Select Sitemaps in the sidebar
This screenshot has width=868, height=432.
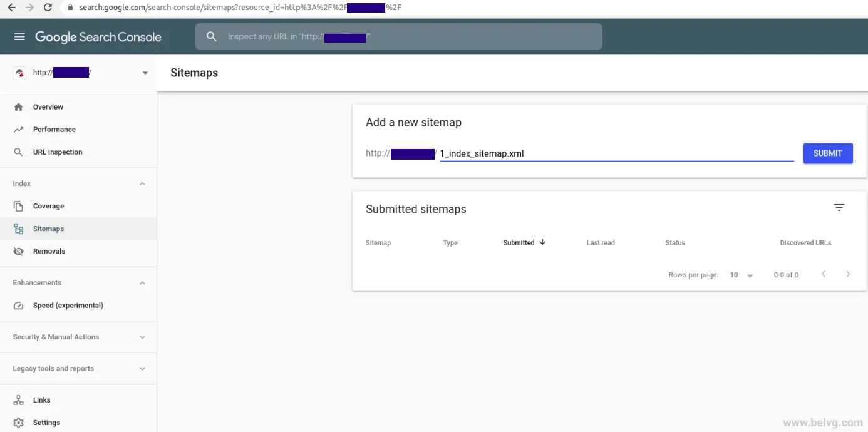(78, 229)
